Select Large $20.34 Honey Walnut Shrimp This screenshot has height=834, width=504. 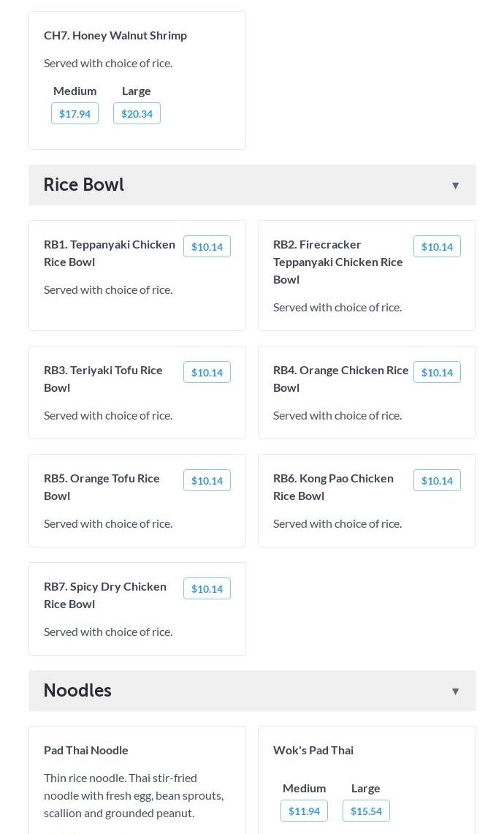point(137,113)
